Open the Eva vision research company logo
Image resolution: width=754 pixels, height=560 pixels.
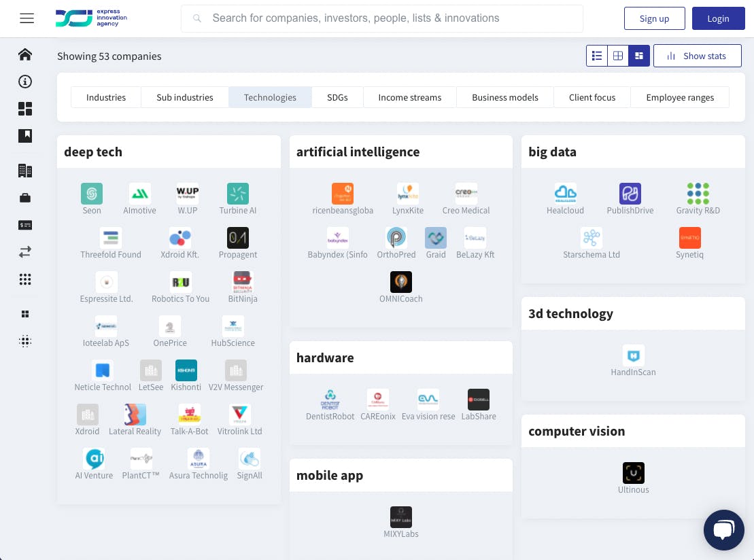coord(428,400)
